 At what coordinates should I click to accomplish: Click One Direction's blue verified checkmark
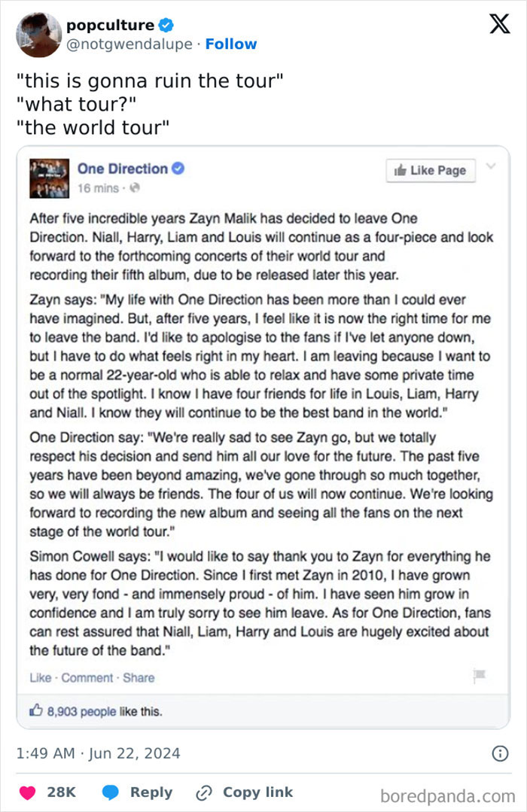pos(178,169)
